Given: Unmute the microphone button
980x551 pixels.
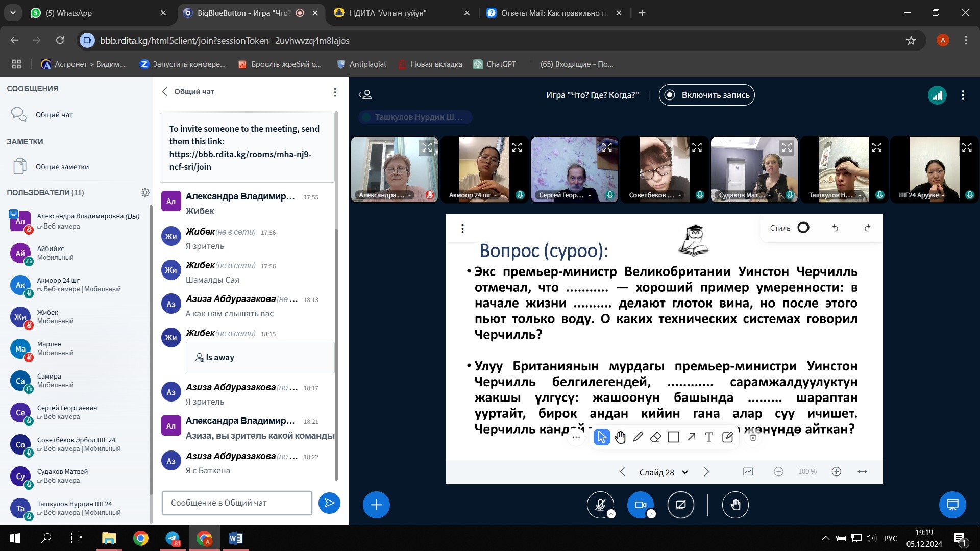Looking at the screenshot, I should pyautogui.click(x=600, y=505).
